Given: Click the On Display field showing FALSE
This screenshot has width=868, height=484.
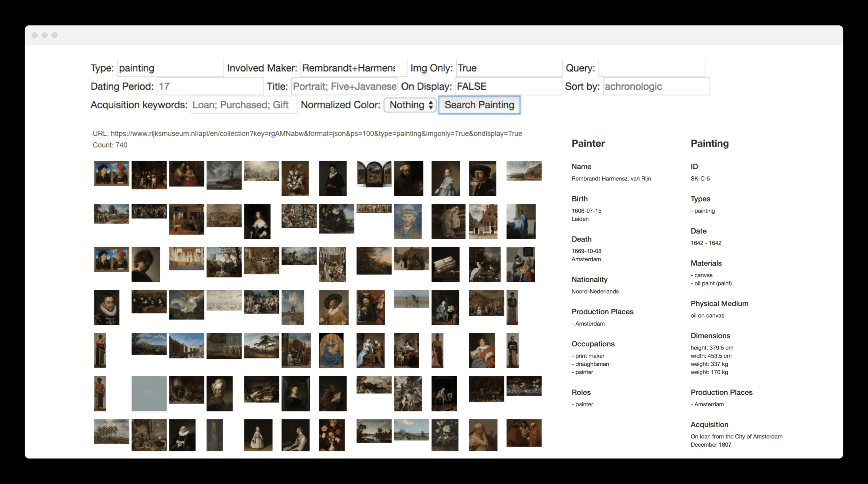Looking at the screenshot, I should (509, 86).
